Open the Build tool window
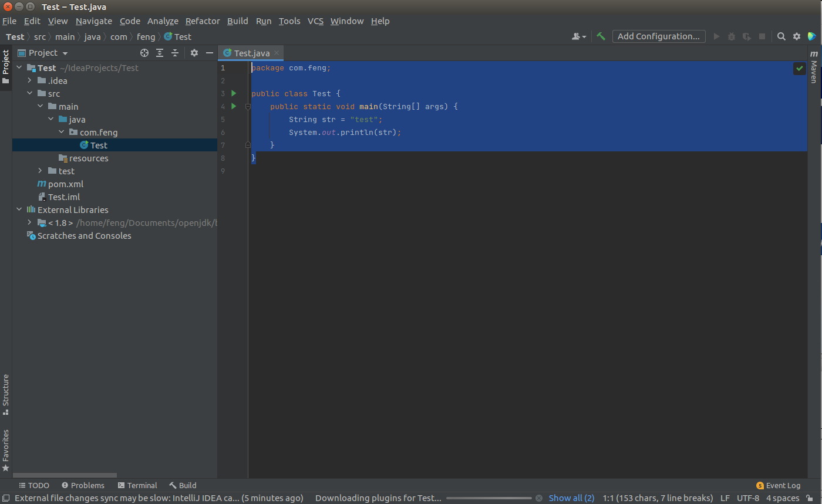Image resolution: width=822 pixels, height=504 pixels. pyautogui.click(x=183, y=486)
